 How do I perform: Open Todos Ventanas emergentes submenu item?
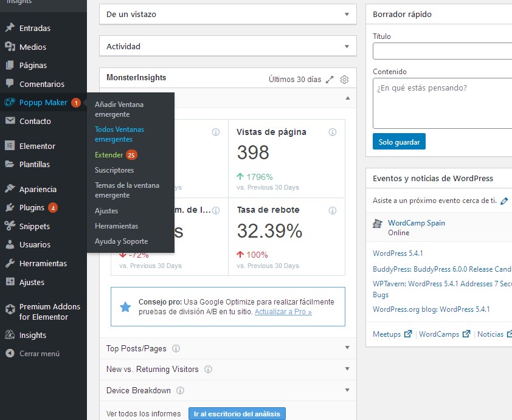point(120,134)
